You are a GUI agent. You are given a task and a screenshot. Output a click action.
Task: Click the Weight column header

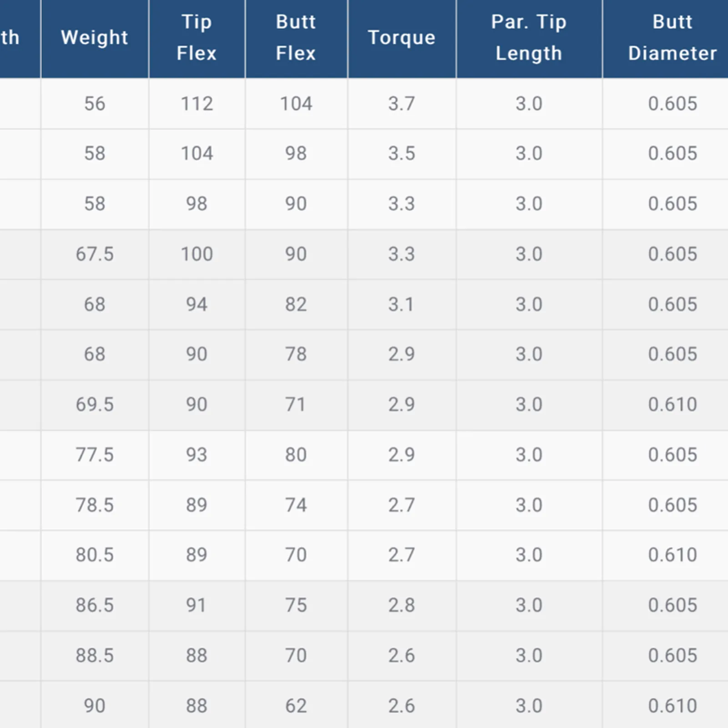coord(95,37)
